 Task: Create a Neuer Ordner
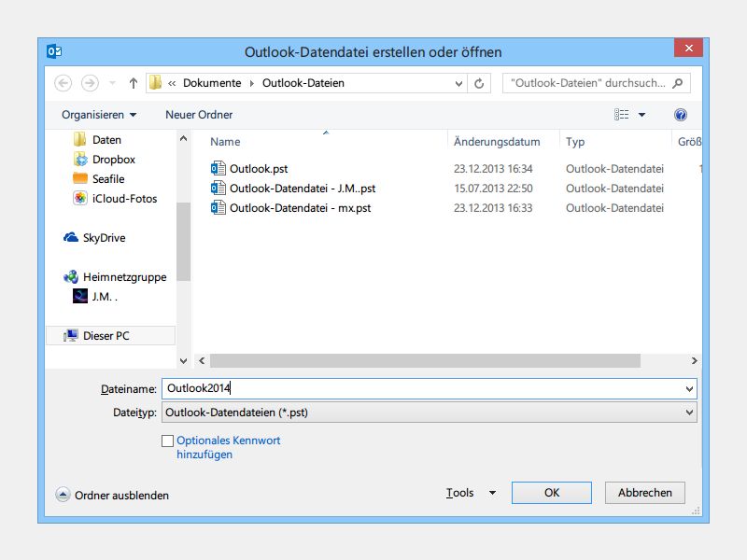199,115
